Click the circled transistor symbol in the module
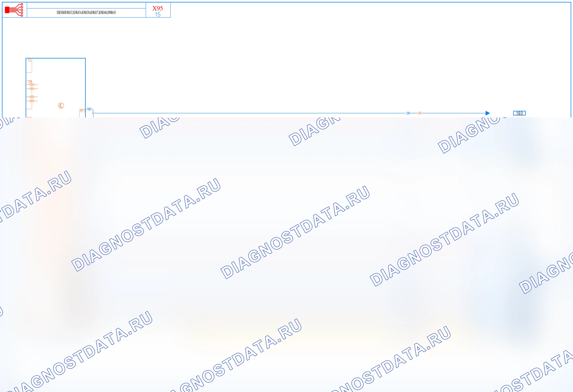 point(61,106)
